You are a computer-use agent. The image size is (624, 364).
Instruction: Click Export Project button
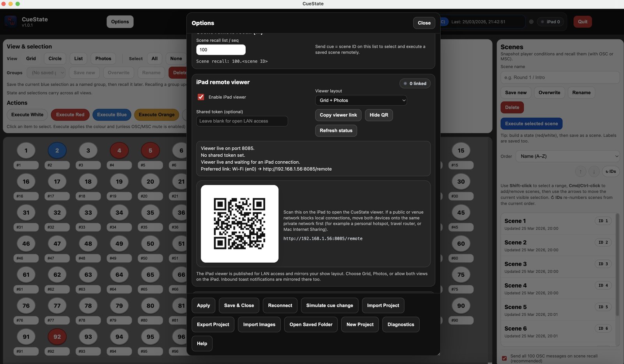pos(213,325)
